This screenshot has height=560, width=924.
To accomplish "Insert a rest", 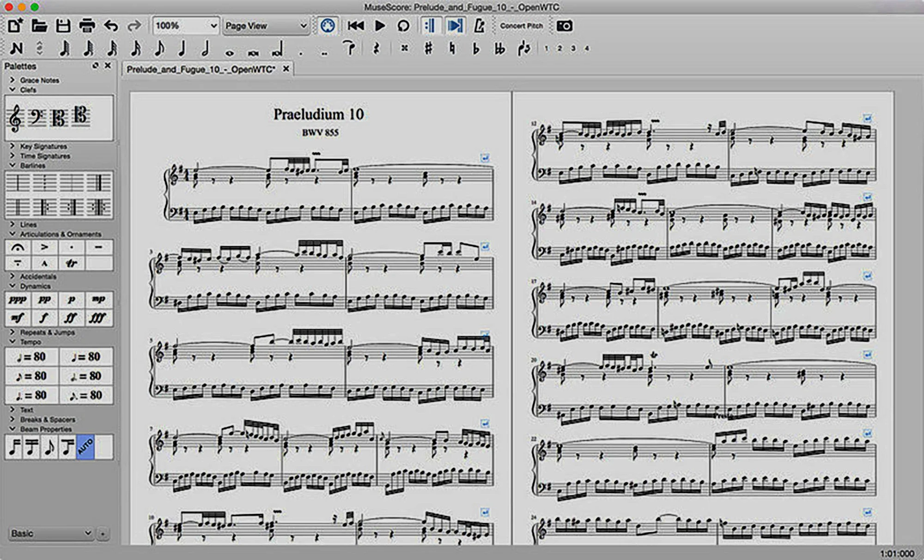I will click(x=376, y=48).
